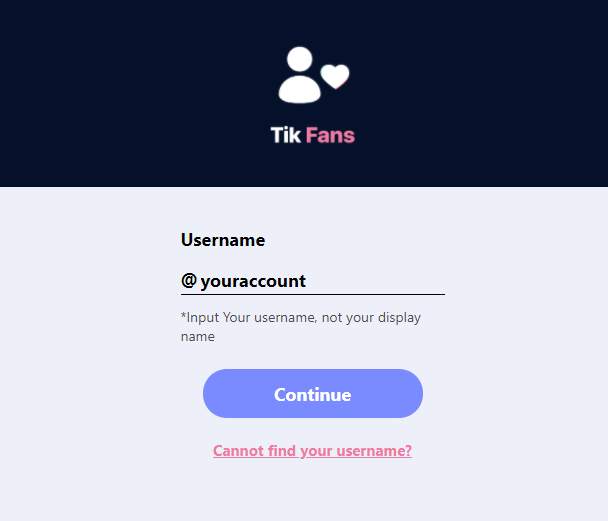This screenshot has width=608, height=521.
Task: Select the word username in the pink link
Action: [x=374, y=451]
